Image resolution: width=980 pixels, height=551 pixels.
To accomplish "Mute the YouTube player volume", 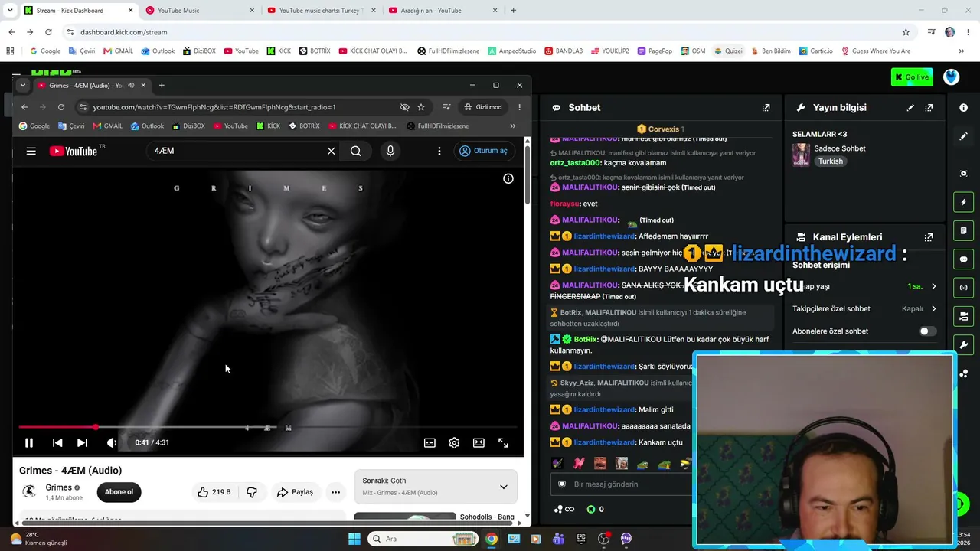I will point(112,442).
